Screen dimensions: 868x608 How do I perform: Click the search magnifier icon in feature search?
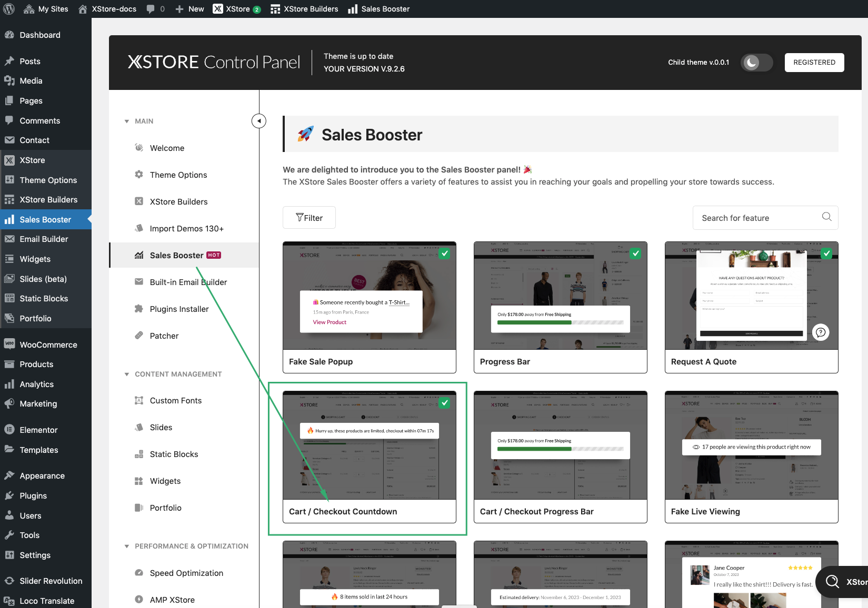click(x=827, y=217)
